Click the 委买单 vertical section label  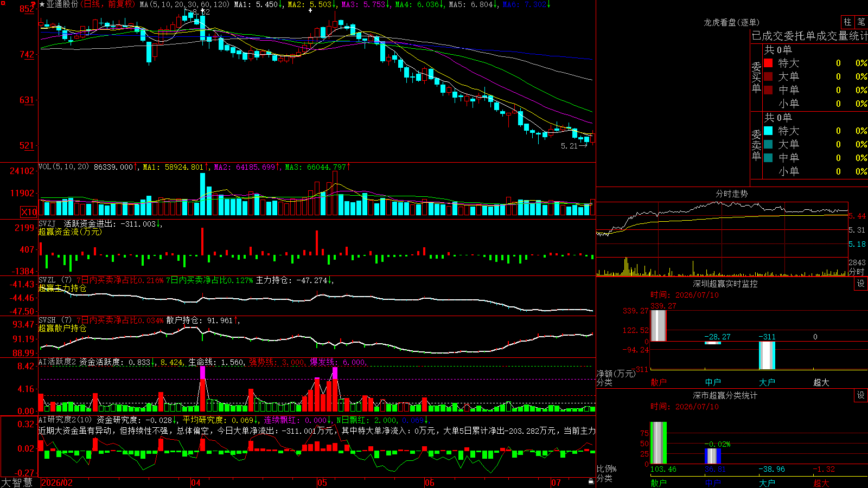(x=756, y=78)
